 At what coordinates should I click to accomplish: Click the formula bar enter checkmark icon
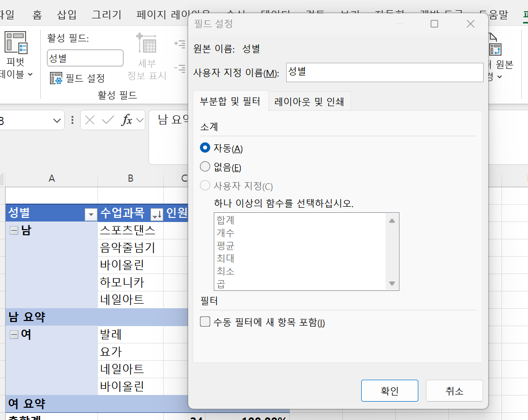point(108,120)
